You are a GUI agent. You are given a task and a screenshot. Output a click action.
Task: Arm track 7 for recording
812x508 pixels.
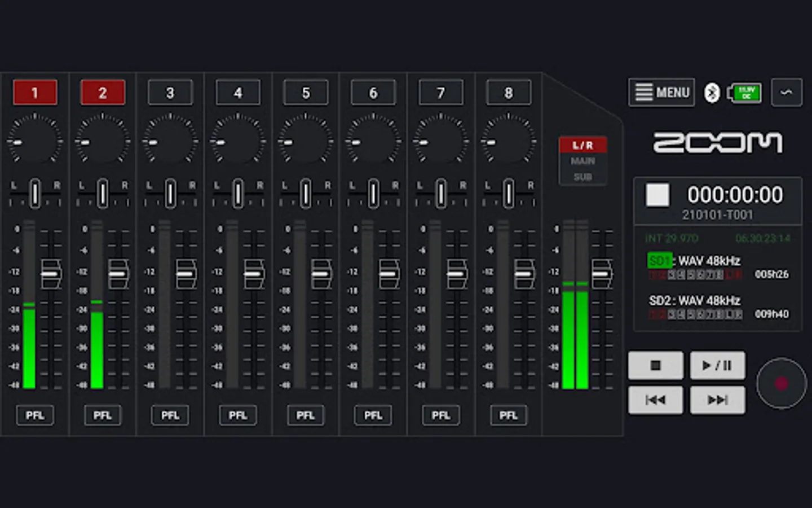tap(441, 93)
